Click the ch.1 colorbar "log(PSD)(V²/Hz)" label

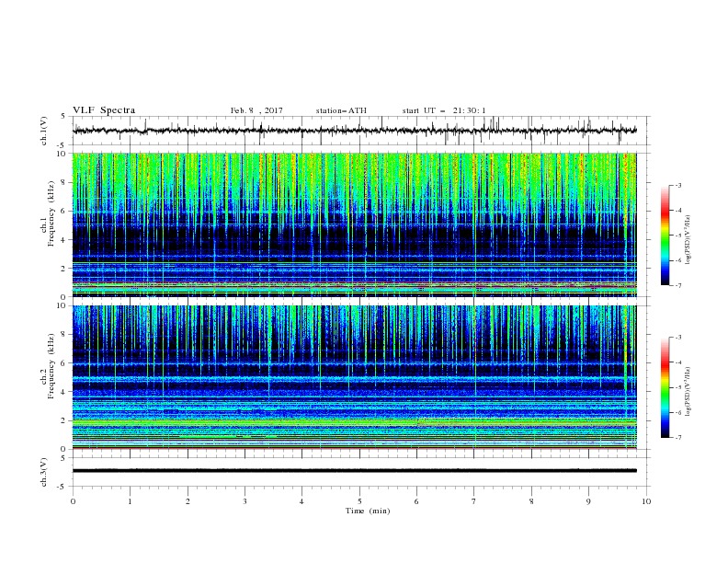click(x=688, y=240)
